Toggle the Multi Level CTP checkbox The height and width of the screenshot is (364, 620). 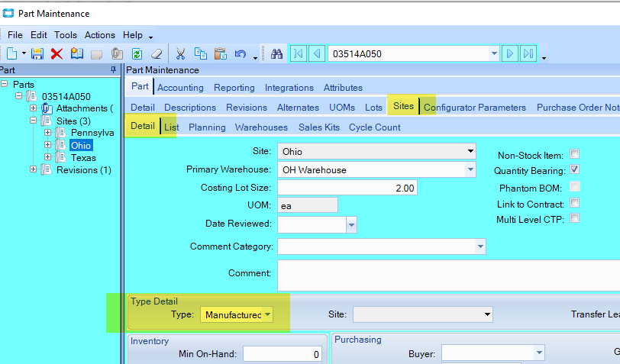(x=574, y=217)
